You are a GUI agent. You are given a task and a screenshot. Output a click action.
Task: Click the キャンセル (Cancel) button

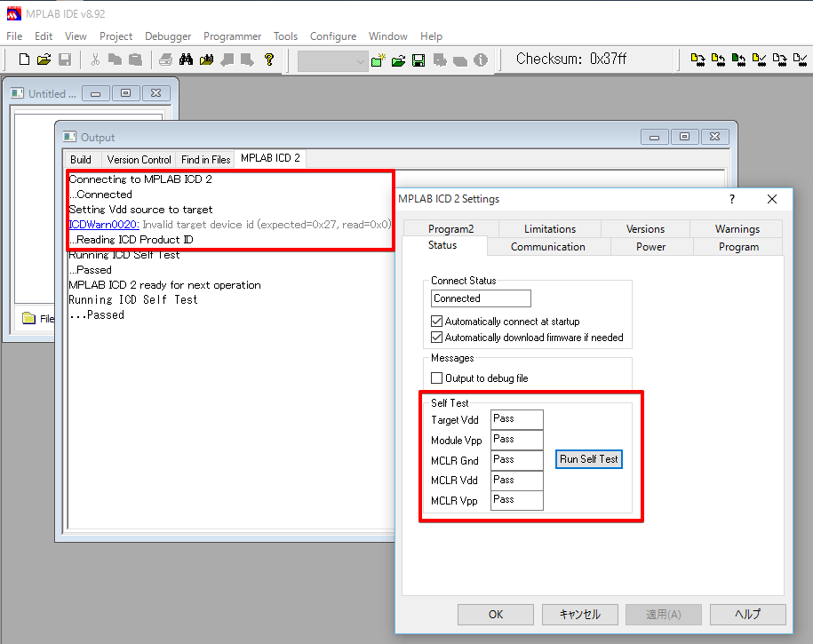click(579, 615)
